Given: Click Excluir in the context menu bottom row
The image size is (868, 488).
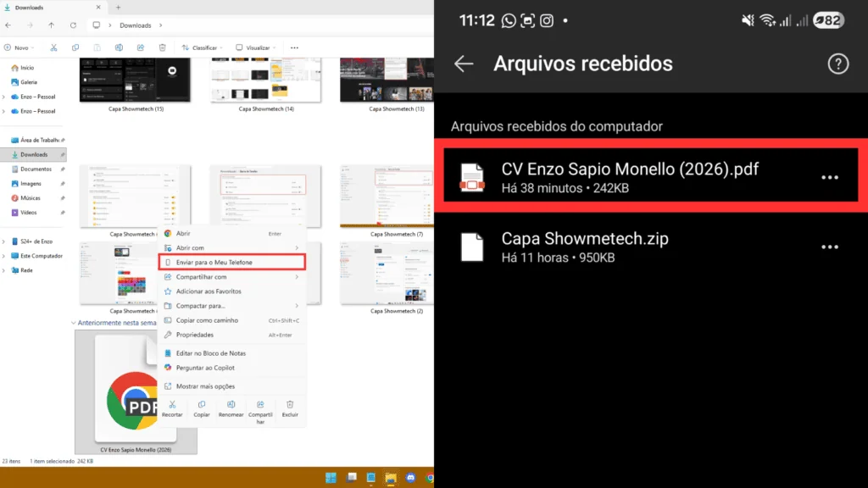Looking at the screenshot, I should tap(290, 409).
